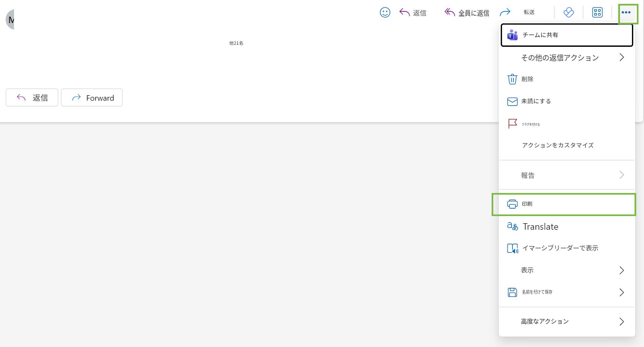Click the 返信 button below the message
Image resolution: width=644 pixels, height=347 pixels.
(32, 98)
